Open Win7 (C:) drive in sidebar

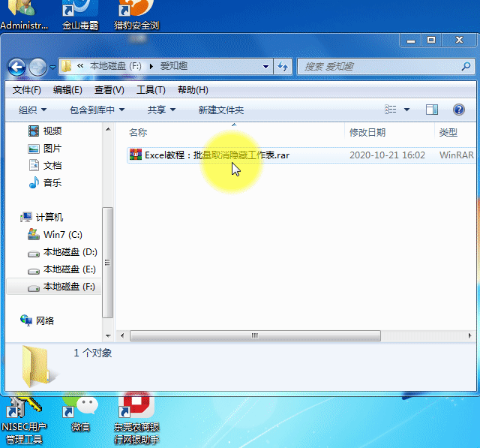point(55,235)
